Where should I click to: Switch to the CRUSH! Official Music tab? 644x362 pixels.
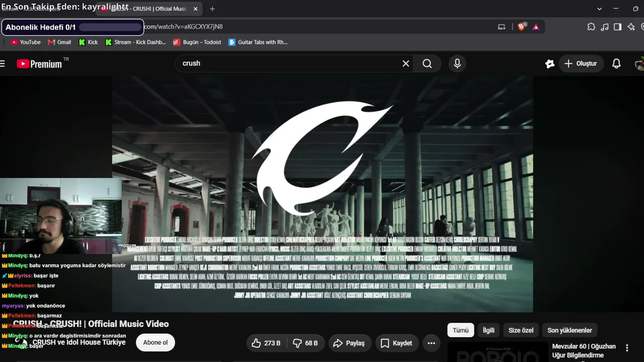point(150,9)
